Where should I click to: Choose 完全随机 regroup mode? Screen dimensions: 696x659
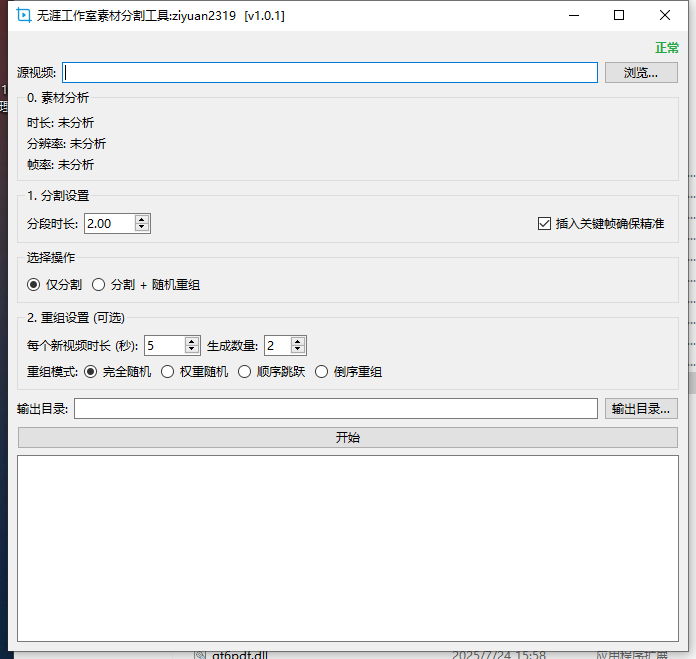click(x=91, y=372)
